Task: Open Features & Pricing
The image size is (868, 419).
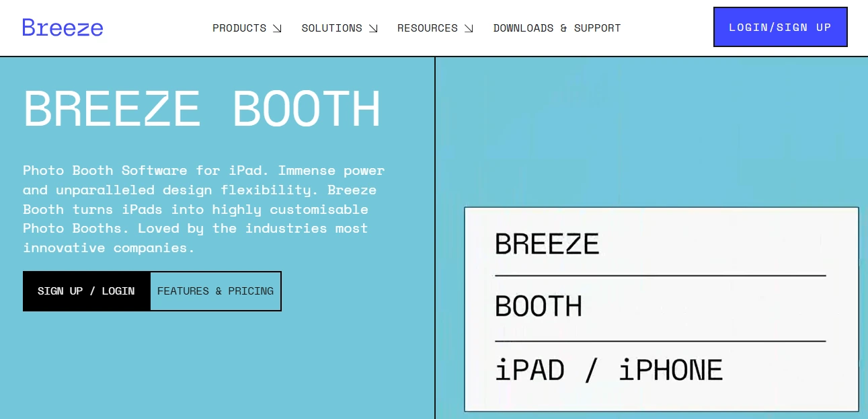Action: coord(215,291)
